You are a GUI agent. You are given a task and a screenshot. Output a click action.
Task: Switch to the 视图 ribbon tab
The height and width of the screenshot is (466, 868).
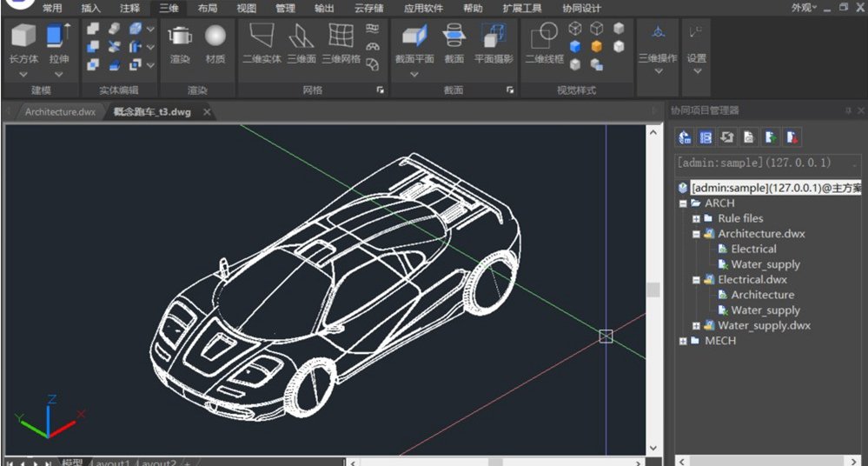[x=247, y=9]
